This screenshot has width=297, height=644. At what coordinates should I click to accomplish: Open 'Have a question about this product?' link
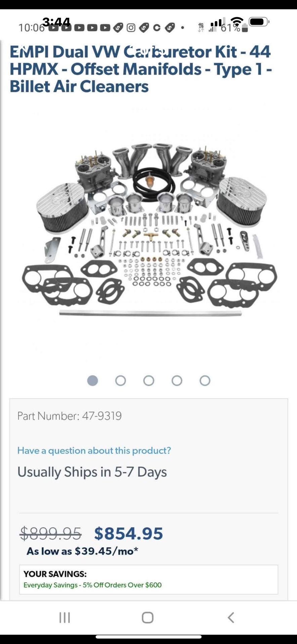(x=94, y=450)
